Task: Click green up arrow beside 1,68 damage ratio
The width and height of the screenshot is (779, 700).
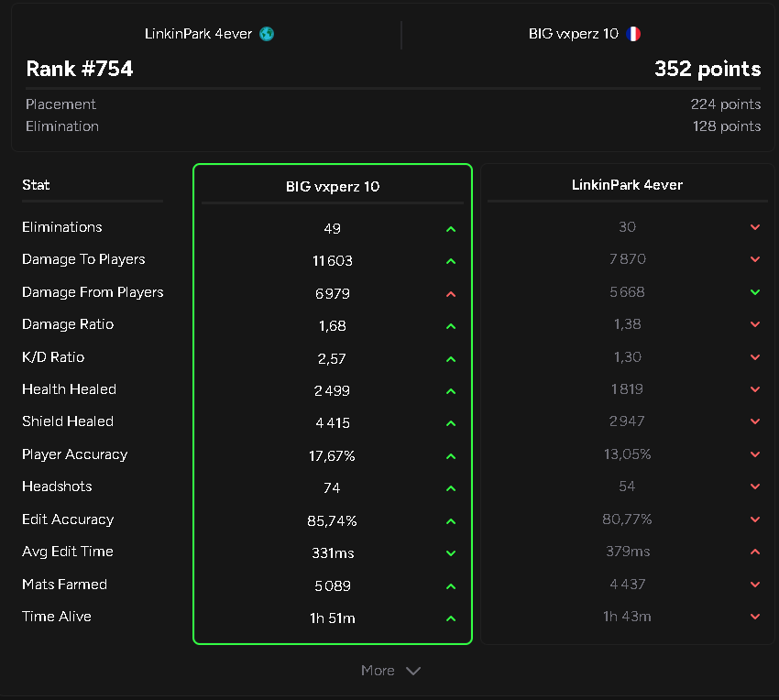Action: [451, 326]
